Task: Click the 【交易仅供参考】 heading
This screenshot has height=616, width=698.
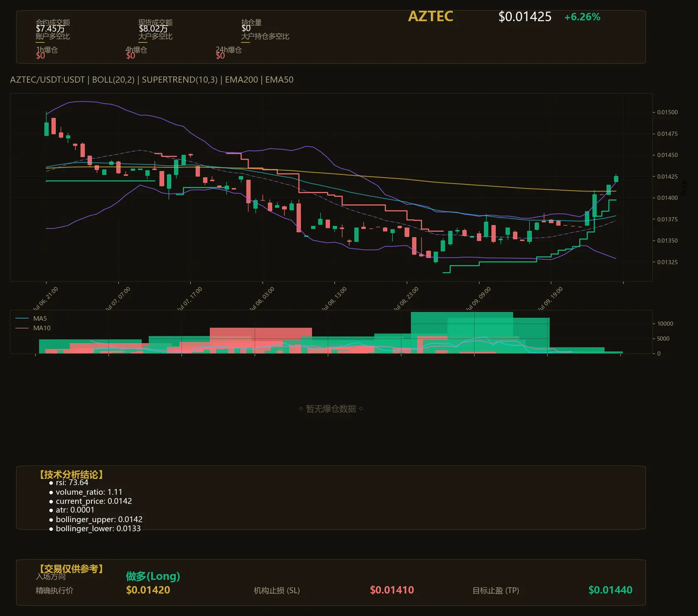Action: 71,569
